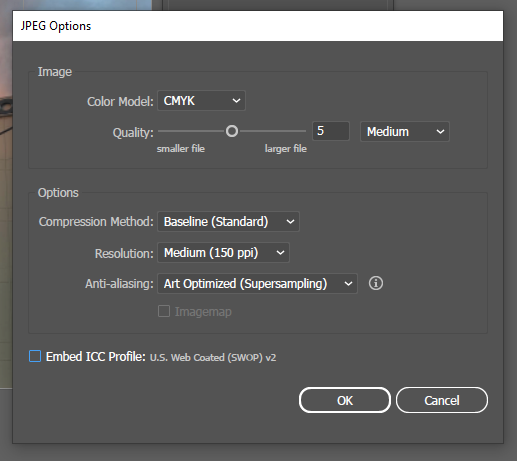Viewport: 517px width, 461px height.
Task: Click the Quality value input field
Action: pos(331,131)
